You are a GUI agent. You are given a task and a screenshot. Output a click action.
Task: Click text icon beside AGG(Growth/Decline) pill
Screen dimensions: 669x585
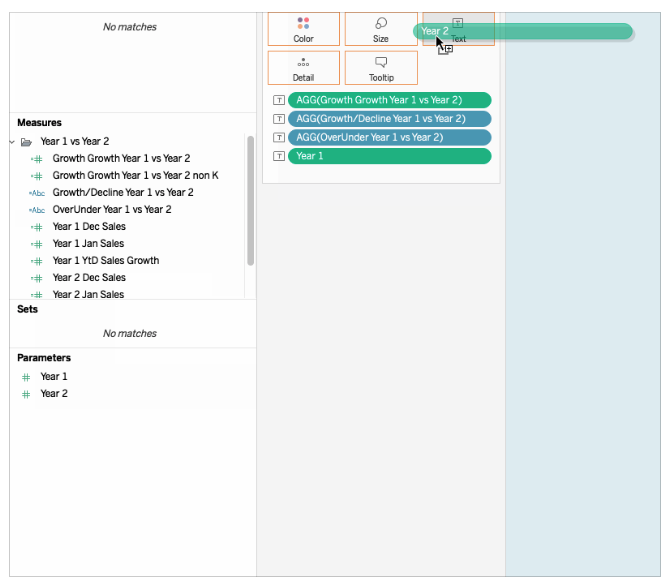(x=279, y=119)
